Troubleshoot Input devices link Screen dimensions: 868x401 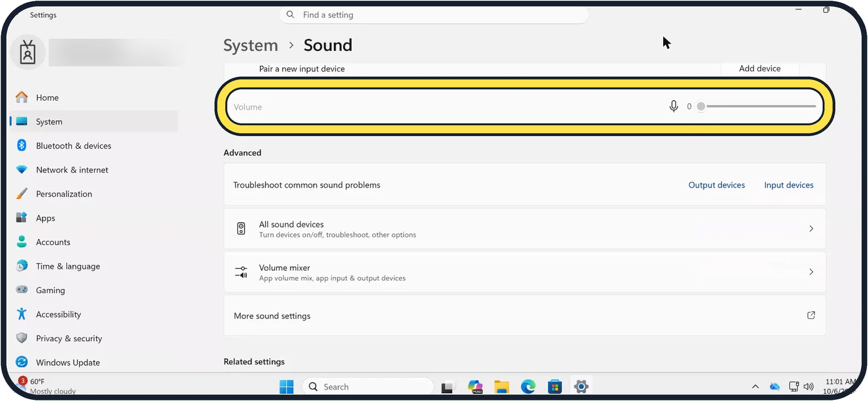click(x=789, y=185)
